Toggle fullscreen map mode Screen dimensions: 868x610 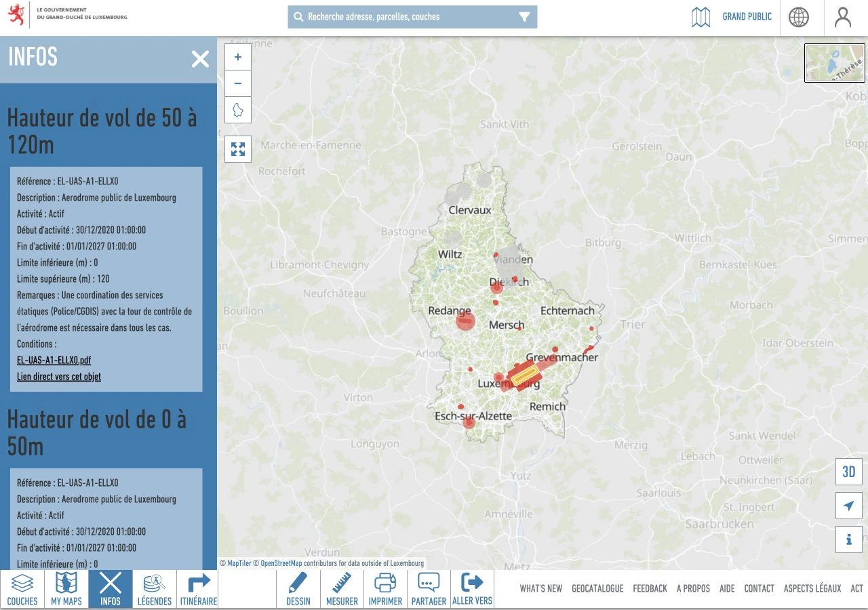tap(238, 149)
